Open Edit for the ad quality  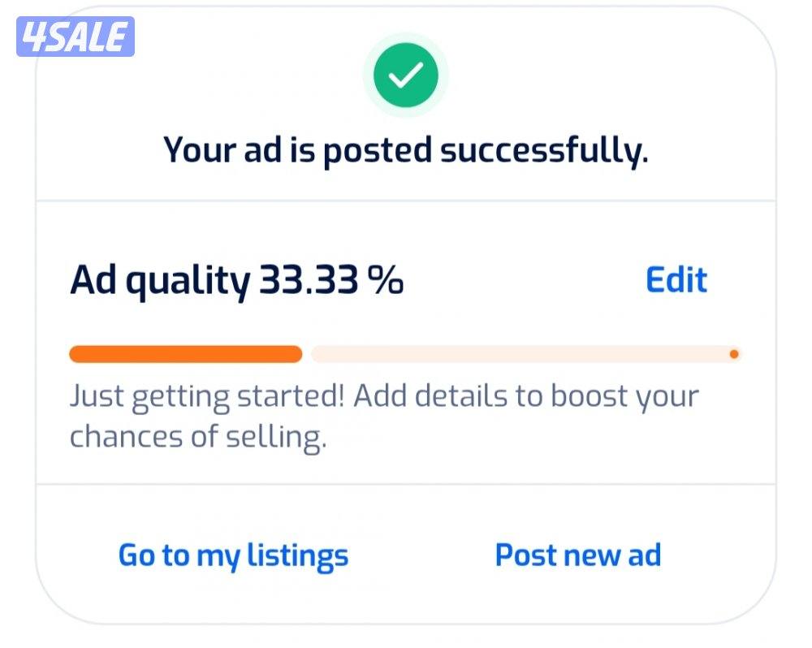tap(676, 280)
